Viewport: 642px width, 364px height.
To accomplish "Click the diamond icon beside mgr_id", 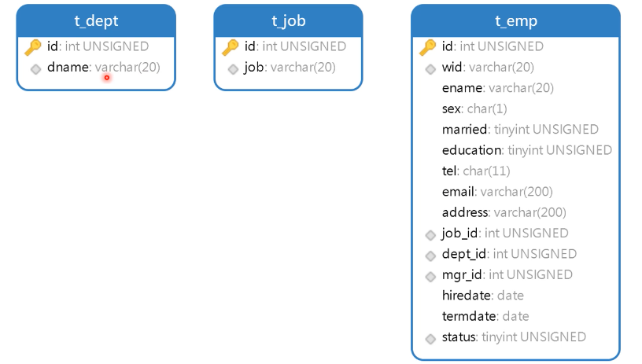I will (x=430, y=277).
